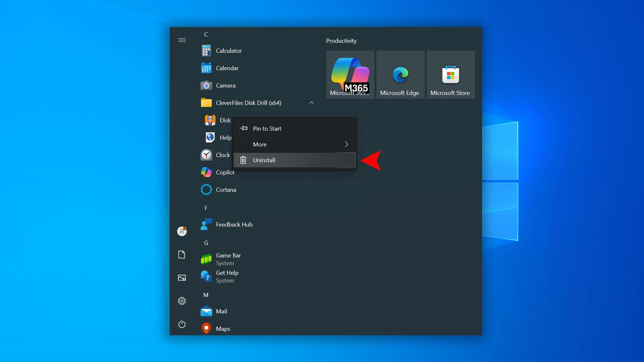Image resolution: width=644 pixels, height=362 pixels.
Task: Open the Mail envelope icon
Action: tap(206, 311)
